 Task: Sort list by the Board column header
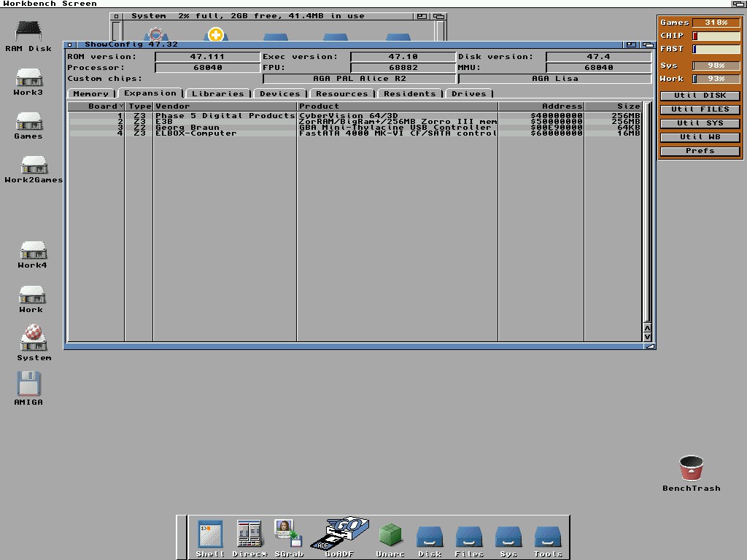point(96,106)
